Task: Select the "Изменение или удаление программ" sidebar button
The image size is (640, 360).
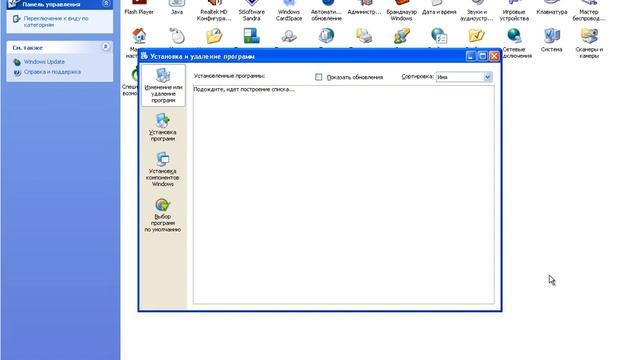Action: point(163,86)
